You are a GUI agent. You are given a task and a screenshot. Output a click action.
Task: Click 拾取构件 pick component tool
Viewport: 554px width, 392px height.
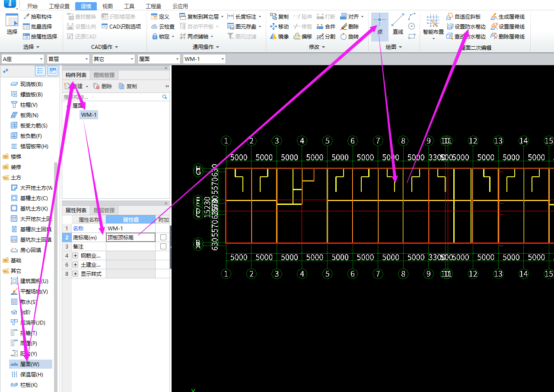pos(38,16)
